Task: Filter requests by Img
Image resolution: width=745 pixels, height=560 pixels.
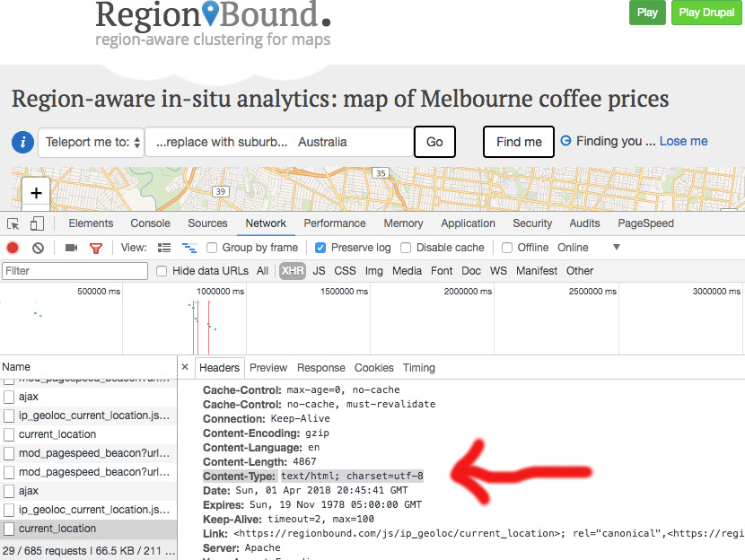Action: point(374,271)
